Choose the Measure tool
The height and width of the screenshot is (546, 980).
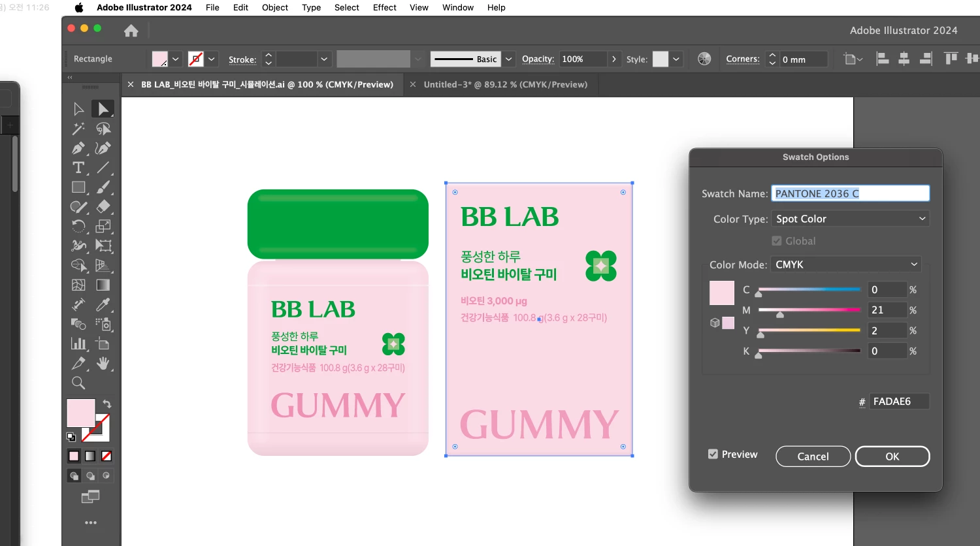pos(78,305)
